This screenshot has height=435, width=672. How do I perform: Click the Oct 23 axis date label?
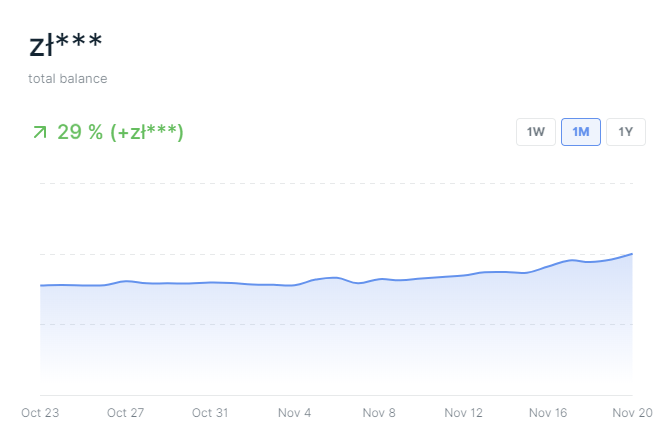click(40, 412)
